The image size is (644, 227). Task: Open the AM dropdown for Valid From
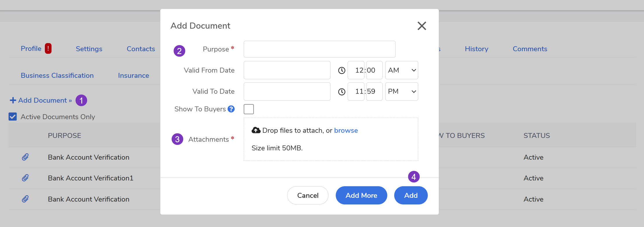[x=401, y=70]
